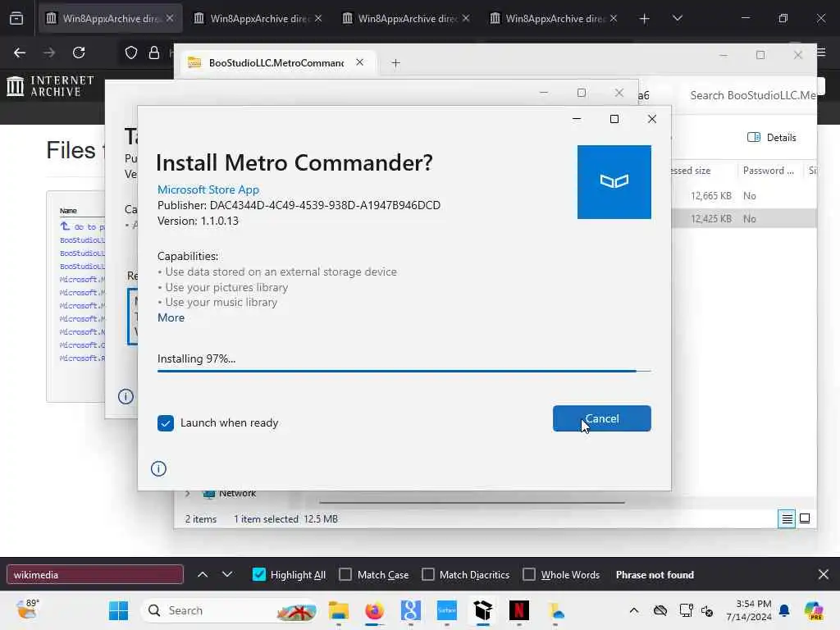Screen dimensions: 840x630
Task: Go back in Firefox
Action: click(20, 52)
